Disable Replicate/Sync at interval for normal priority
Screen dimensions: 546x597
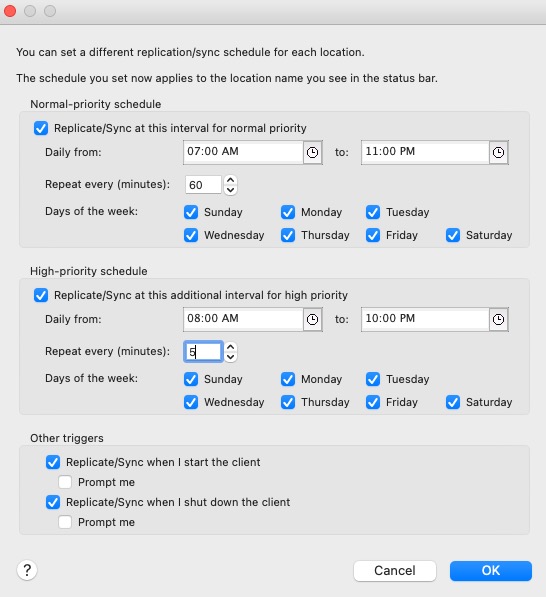pos(41,128)
